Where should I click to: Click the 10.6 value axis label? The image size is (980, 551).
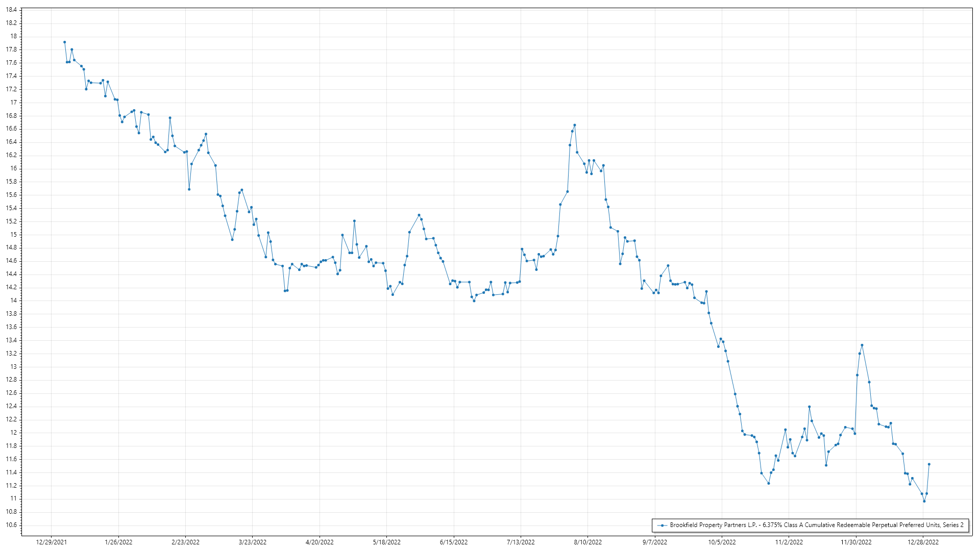(x=11, y=525)
